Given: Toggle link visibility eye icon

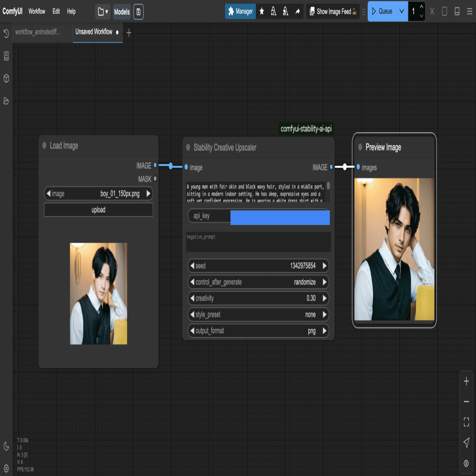Looking at the screenshot, I should click(x=466, y=463).
